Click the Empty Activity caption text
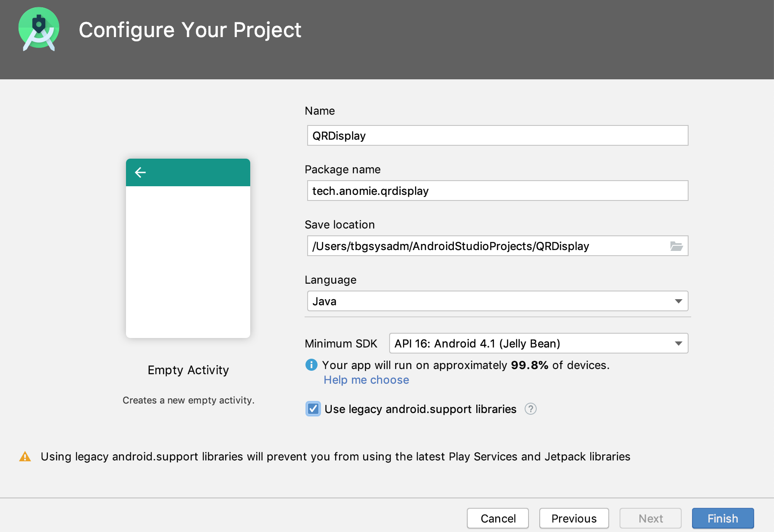 (x=188, y=370)
